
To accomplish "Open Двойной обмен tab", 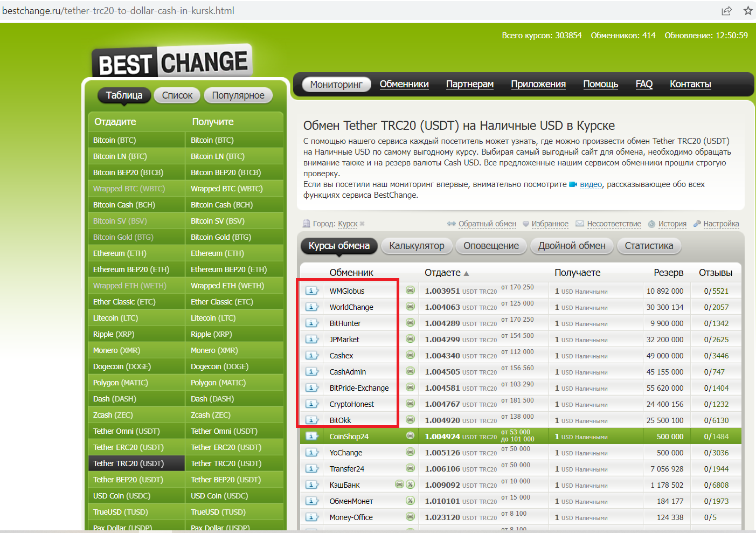I will click(x=572, y=246).
